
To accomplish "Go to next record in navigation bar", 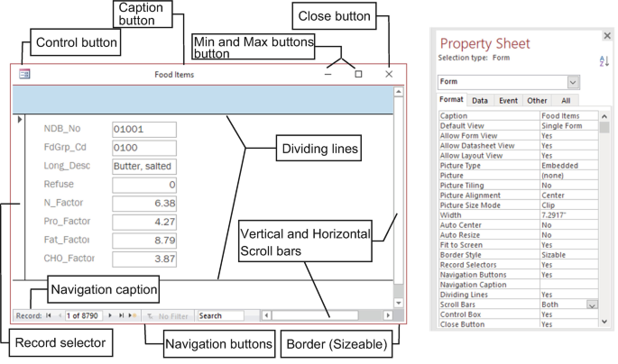I will tap(110, 315).
